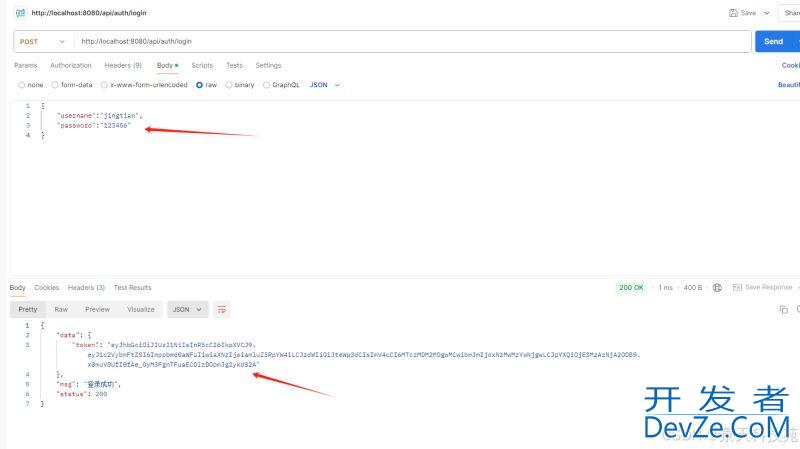Toggle the wrap lines icon
Image resolution: width=800 pixels, height=449 pixels.
point(222,310)
